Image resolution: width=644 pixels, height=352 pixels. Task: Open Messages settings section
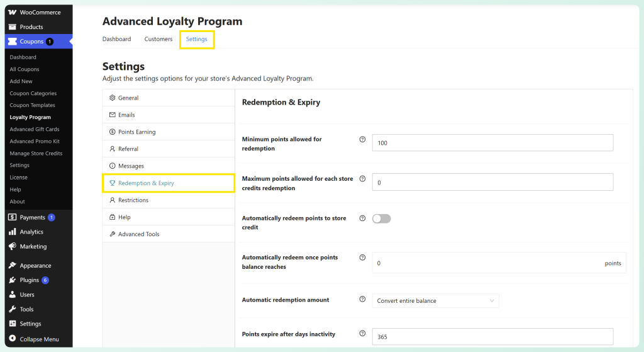(169, 166)
